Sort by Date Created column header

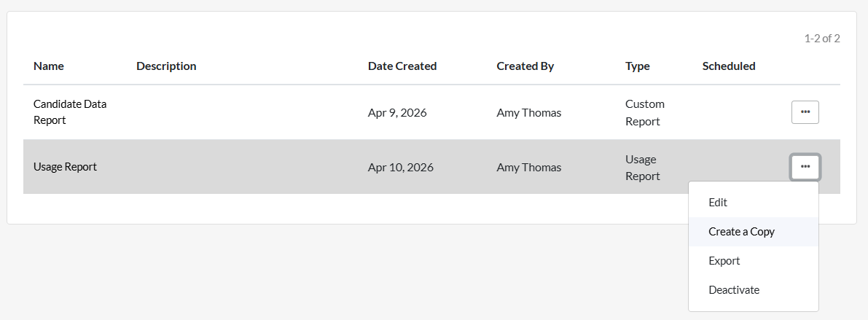(x=402, y=66)
